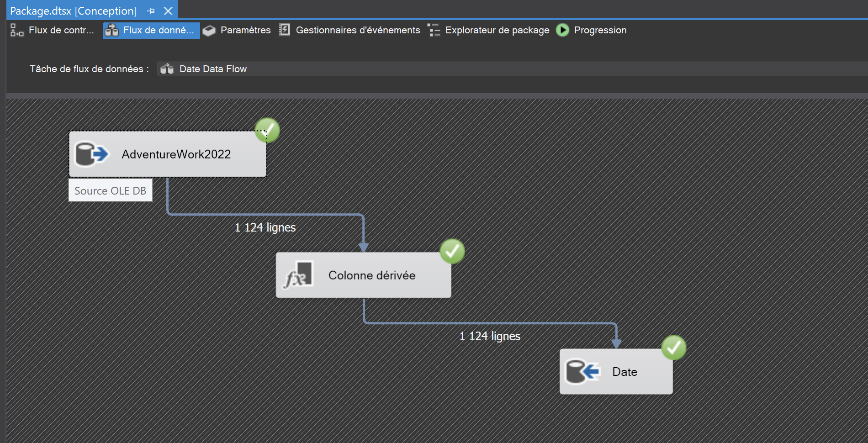Click the Date Data Flow icon in selector
The width and height of the screenshot is (868, 443).
click(167, 69)
